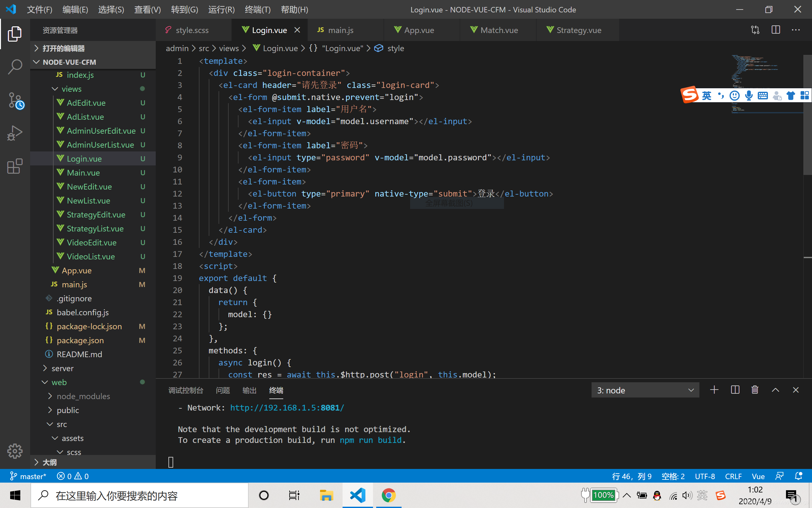Collapse the views folder
Viewport: 812px width, 508px height.
tap(93, 89)
